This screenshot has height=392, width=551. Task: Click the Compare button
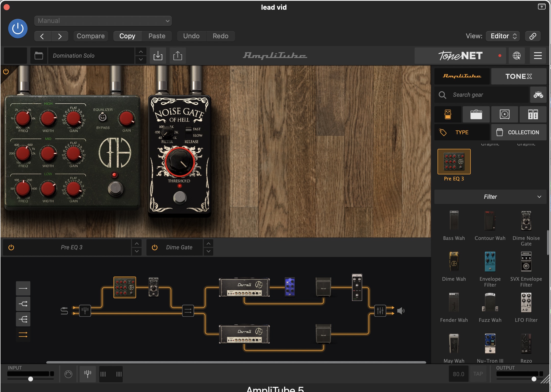tap(91, 36)
